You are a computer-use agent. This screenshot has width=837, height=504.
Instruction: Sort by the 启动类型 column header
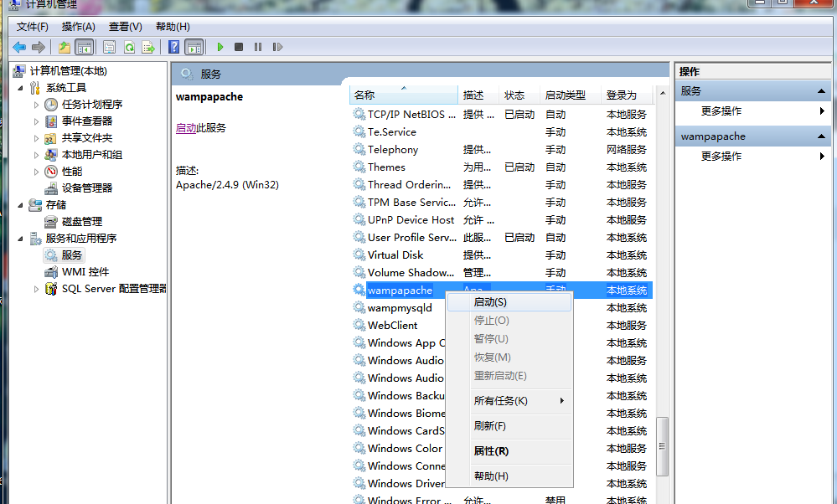pyautogui.click(x=571, y=95)
